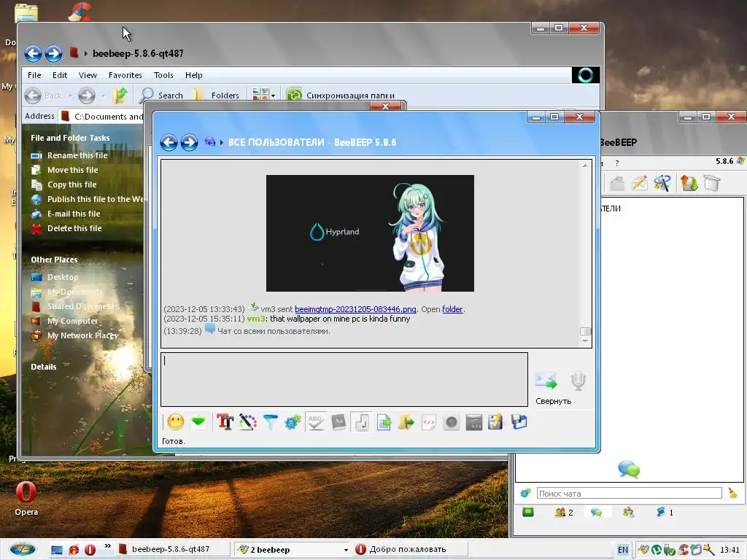Click Up folder icon in Explorer toolbar
This screenshot has width=747, height=560.
pyautogui.click(x=120, y=96)
